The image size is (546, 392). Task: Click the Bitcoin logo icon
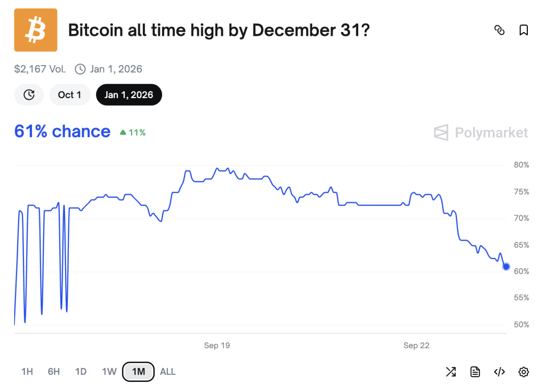35,30
